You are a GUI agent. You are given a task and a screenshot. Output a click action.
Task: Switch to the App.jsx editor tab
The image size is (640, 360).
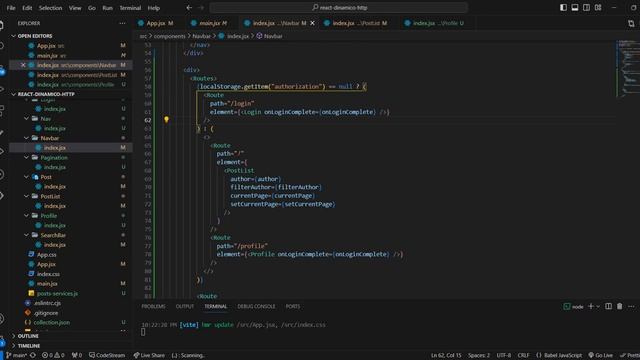click(x=156, y=23)
